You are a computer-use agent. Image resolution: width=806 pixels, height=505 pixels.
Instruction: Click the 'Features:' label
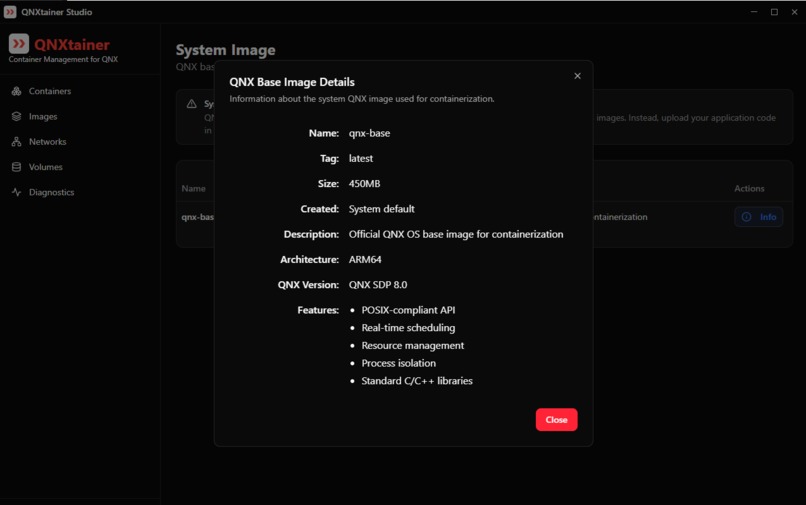click(318, 310)
